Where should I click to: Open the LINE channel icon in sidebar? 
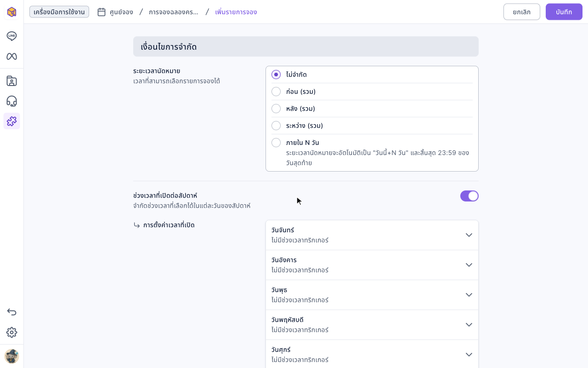click(11, 36)
